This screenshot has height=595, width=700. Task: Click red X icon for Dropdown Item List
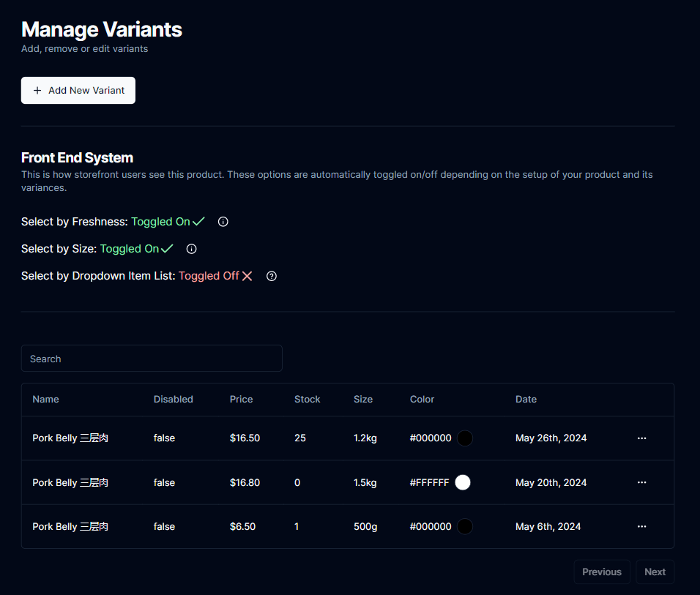coord(247,276)
